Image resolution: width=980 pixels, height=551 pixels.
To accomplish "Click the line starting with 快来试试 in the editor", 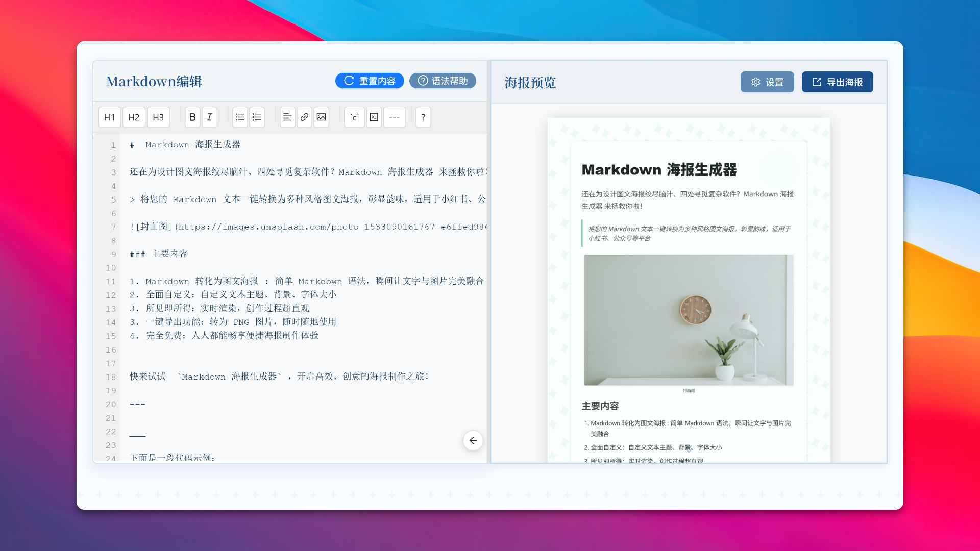I will [x=279, y=377].
